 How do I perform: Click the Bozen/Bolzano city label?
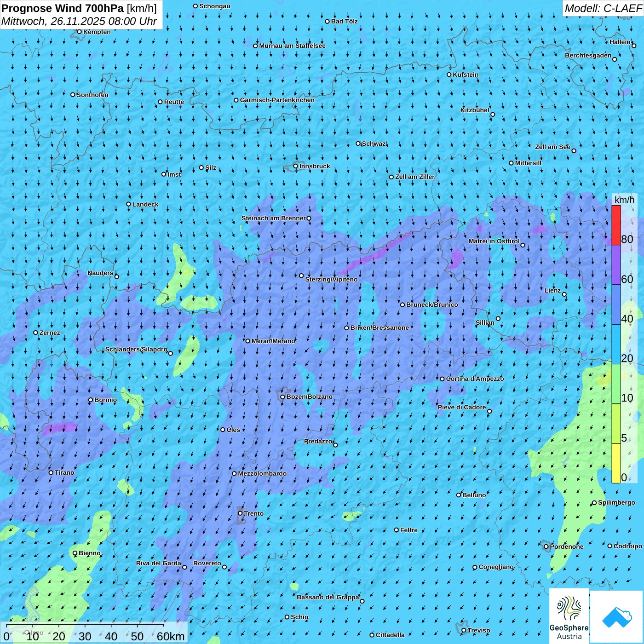(309, 397)
